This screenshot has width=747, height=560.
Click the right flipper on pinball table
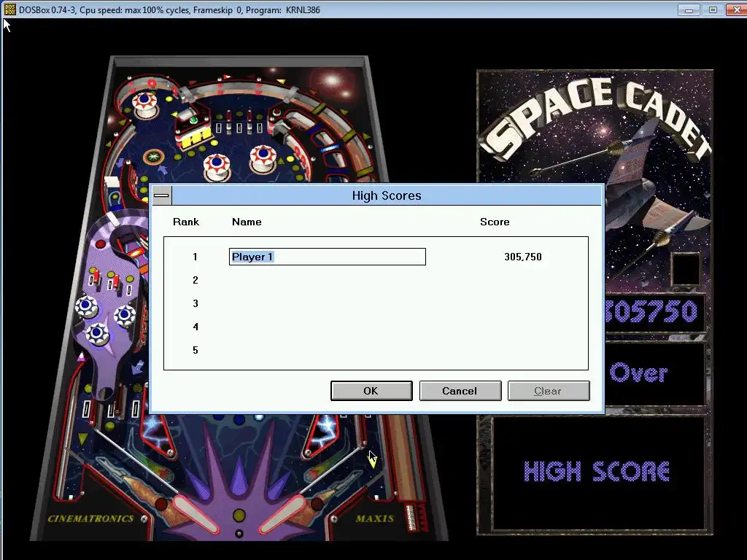tap(283, 513)
